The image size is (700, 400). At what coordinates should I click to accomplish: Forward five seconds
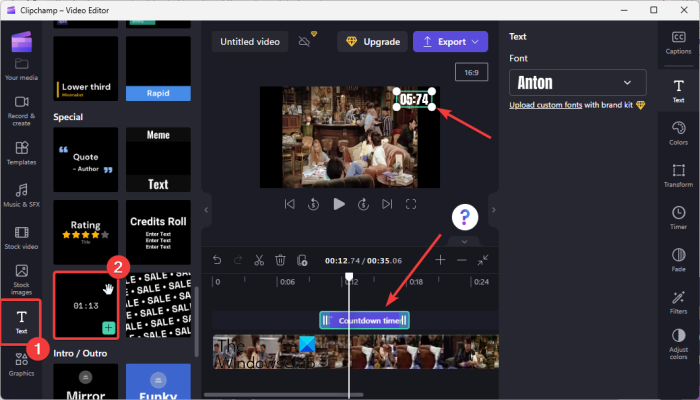tap(363, 204)
